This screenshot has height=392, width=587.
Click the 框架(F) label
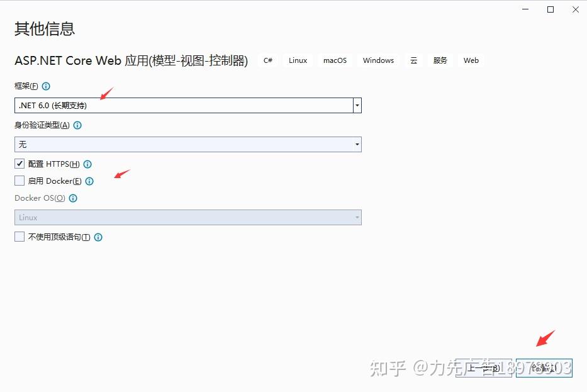[x=26, y=86]
